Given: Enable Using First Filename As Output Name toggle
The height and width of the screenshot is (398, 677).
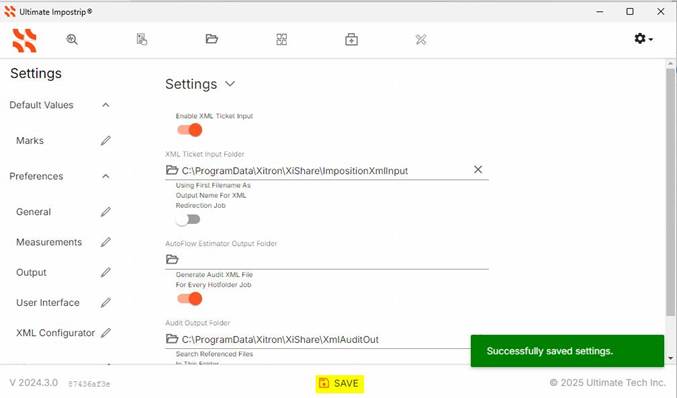Looking at the screenshot, I should tap(188, 220).
